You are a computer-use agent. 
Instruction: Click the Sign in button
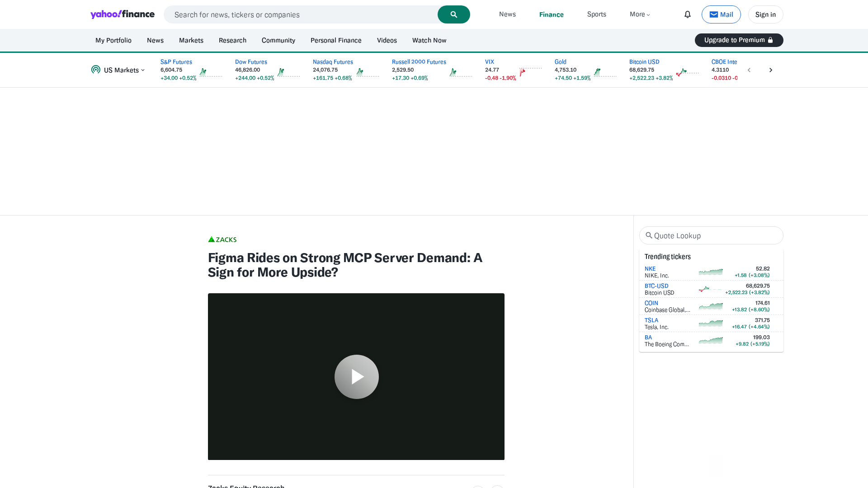(x=765, y=14)
